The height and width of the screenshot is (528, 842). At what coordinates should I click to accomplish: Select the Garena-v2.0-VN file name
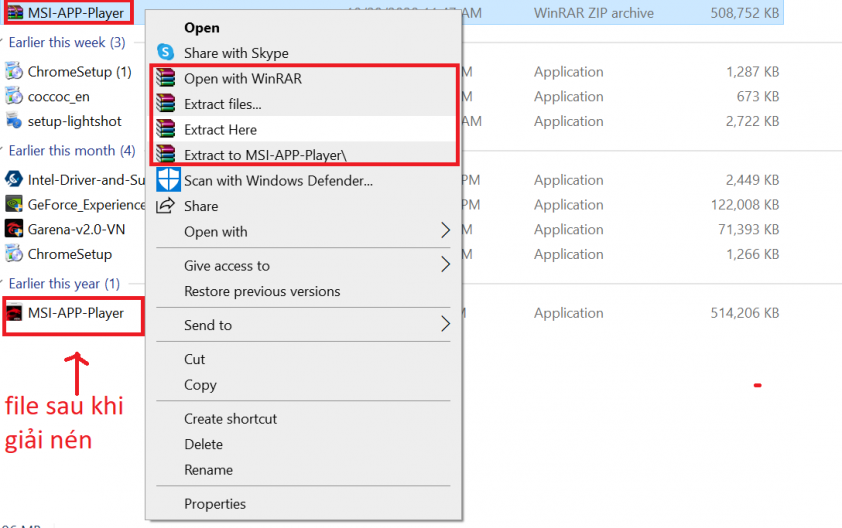(76, 229)
